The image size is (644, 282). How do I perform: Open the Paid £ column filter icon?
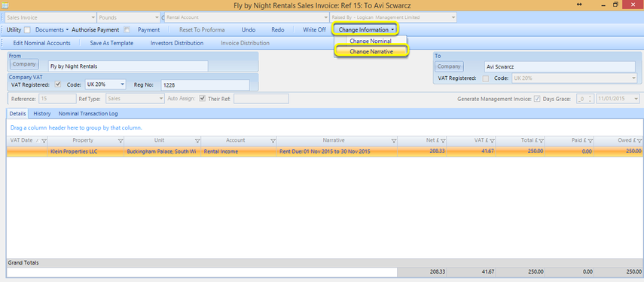(x=591, y=141)
